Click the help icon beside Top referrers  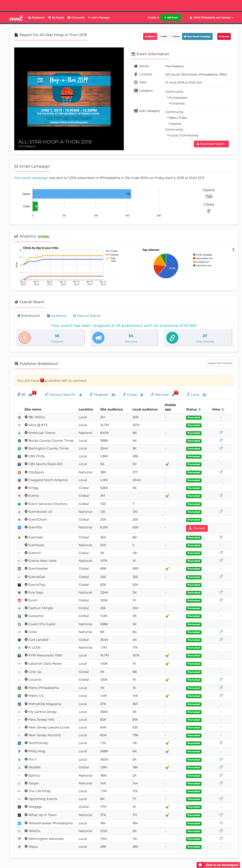pyautogui.click(x=233, y=250)
